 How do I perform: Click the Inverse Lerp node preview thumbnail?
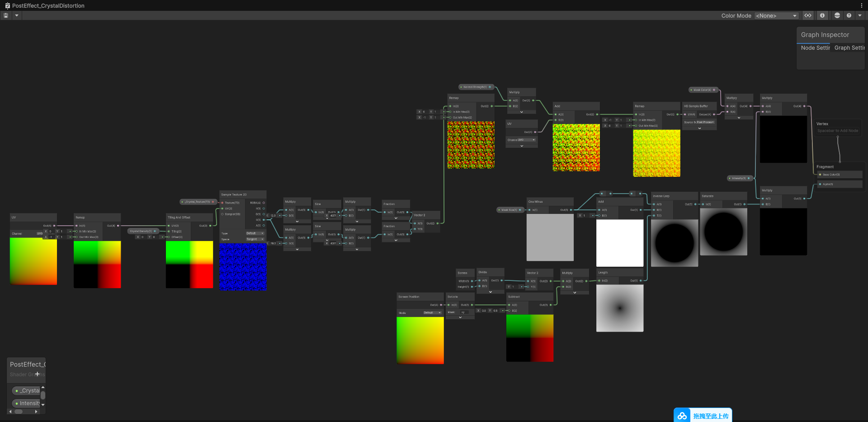[674, 243]
